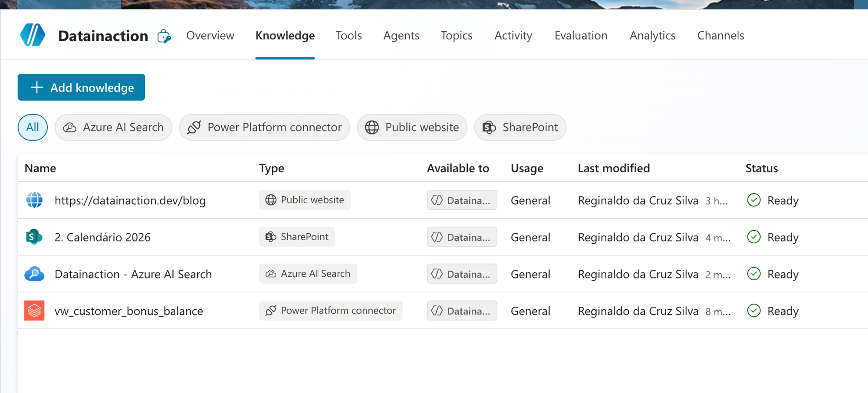This screenshot has height=393, width=868.
Task: Click the Available to column header
Action: (x=458, y=168)
